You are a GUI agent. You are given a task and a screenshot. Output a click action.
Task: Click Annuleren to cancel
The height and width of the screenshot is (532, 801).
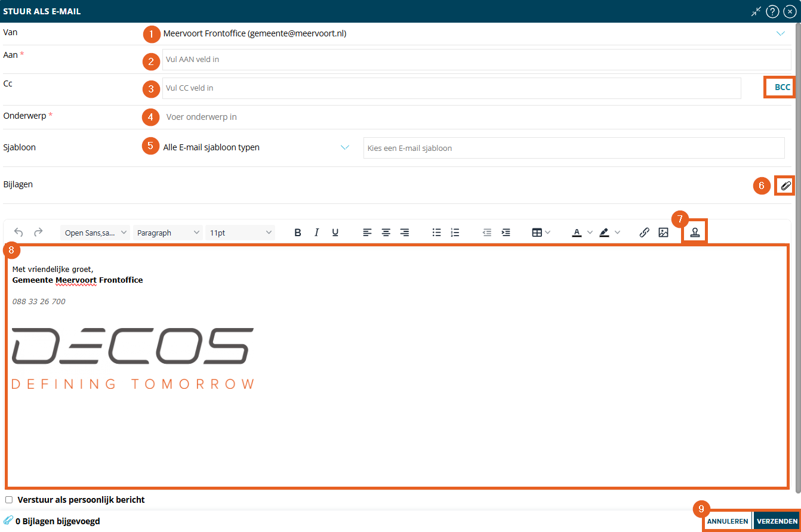click(x=728, y=521)
